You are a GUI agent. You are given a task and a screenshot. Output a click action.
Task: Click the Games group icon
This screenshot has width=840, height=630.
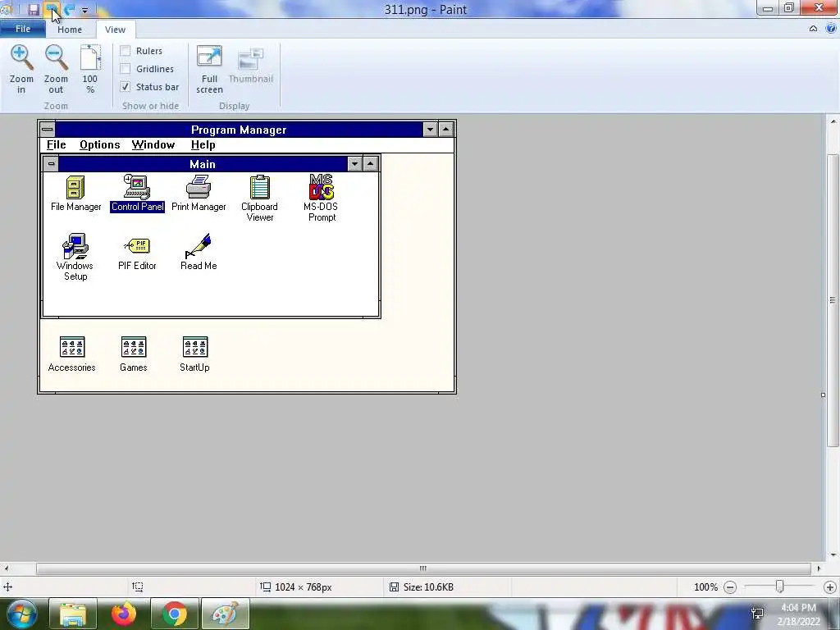[134, 347]
